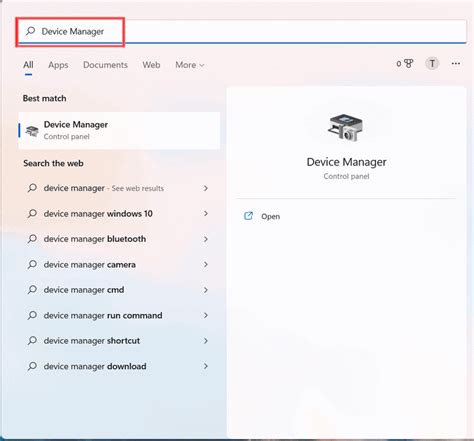
Task: Switch to the Apps tab
Action: (x=58, y=65)
